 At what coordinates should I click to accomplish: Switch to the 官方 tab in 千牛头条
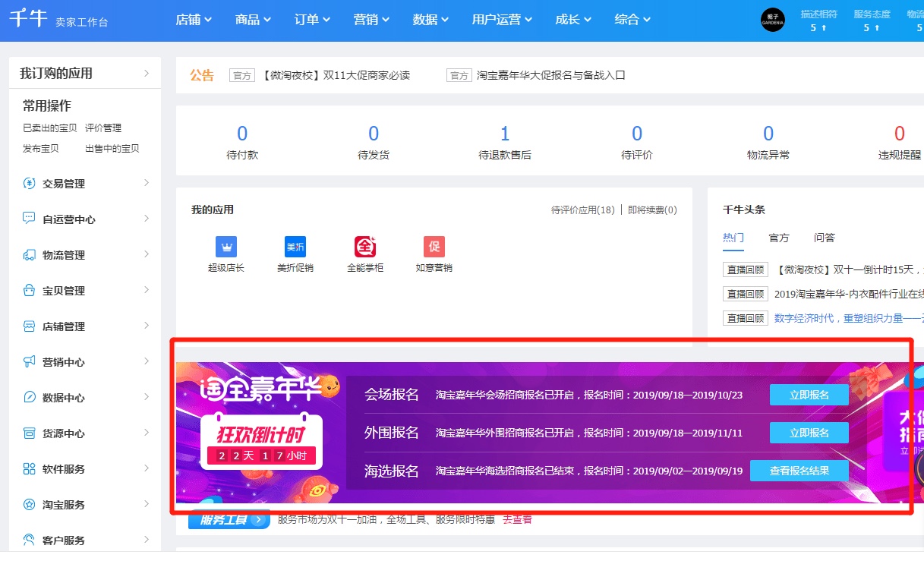779,238
